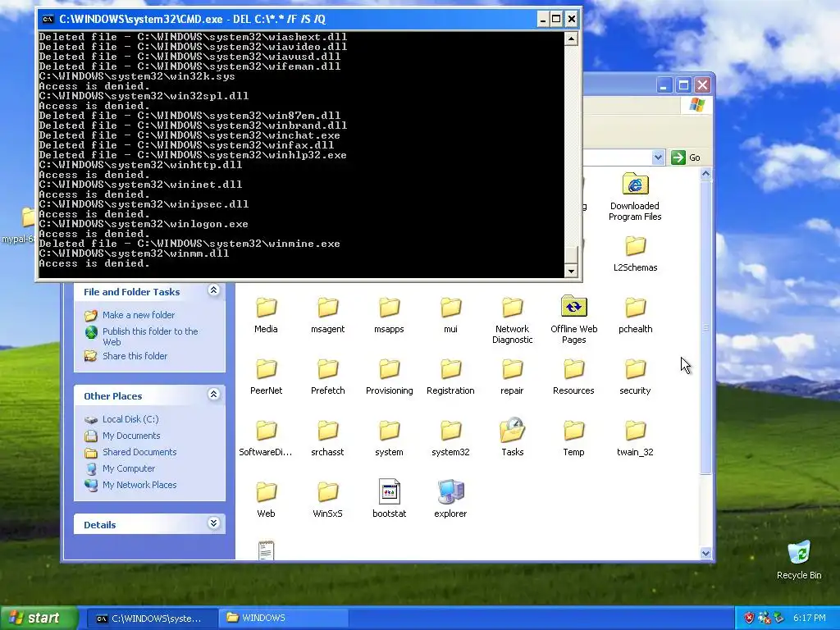Select the Prefetch folder
The image size is (840, 630).
(x=327, y=377)
